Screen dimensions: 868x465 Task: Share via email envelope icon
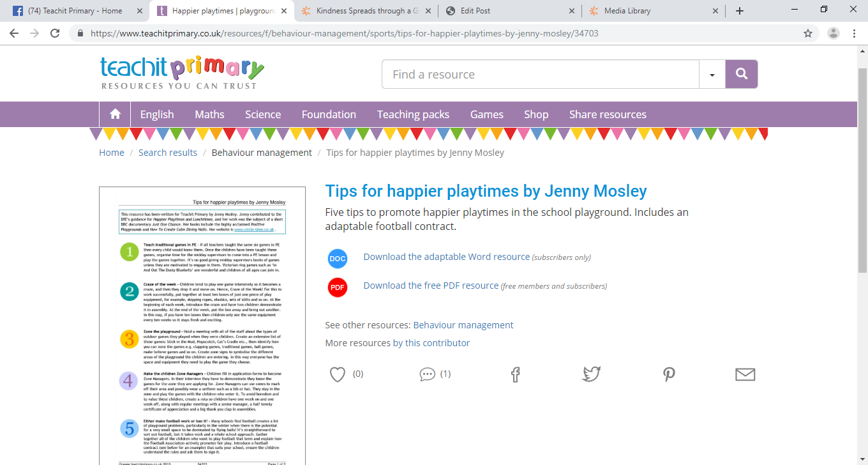745,374
